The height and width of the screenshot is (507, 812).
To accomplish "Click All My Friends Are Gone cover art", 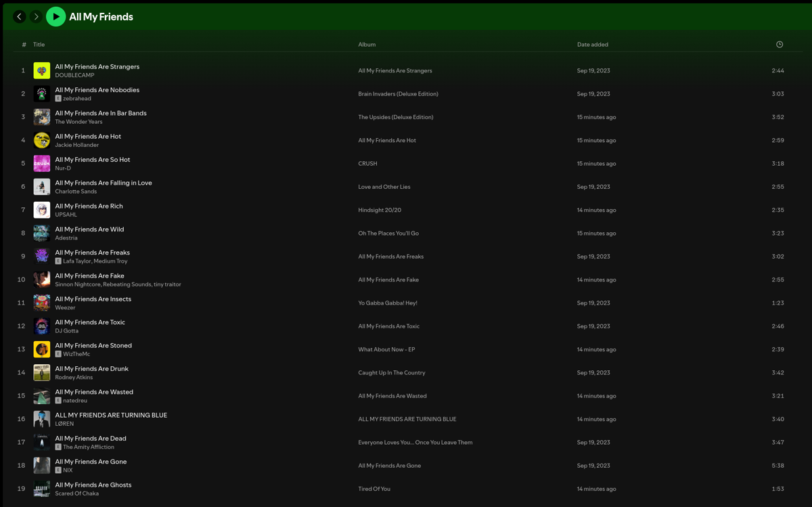I will 42,466.
